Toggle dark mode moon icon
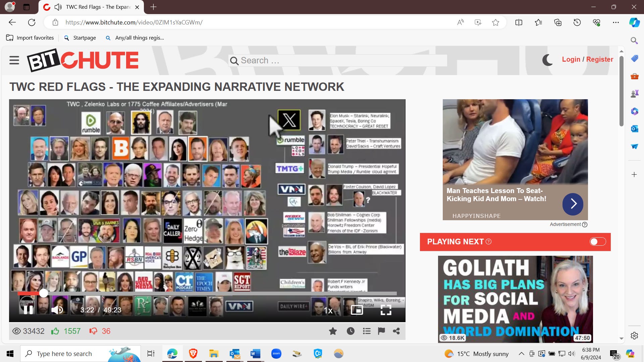Image resolution: width=644 pixels, height=362 pixels. 547,60
